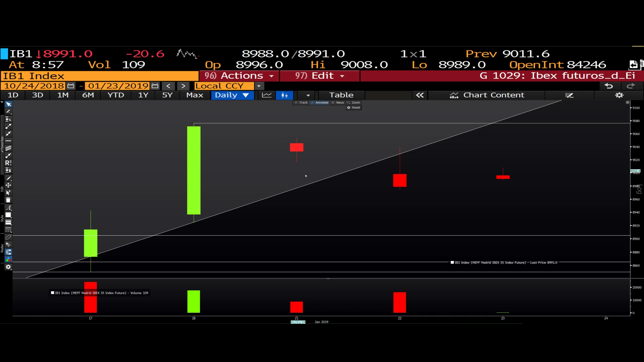
Task: Open the Daily periodicity dropdown
Action: 232,95
